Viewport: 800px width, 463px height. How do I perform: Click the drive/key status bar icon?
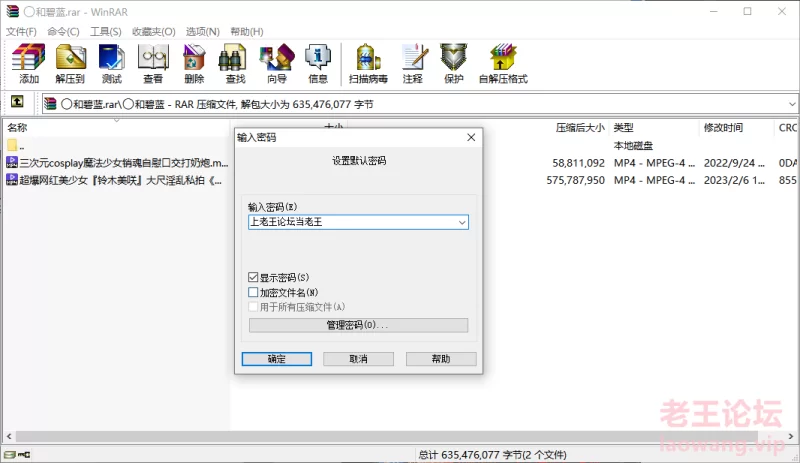tap(17, 454)
